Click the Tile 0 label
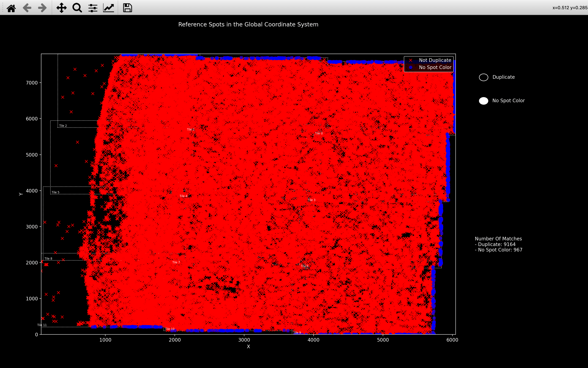The height and width of the screenshot is (368, 588). click(x=319, y=133)
